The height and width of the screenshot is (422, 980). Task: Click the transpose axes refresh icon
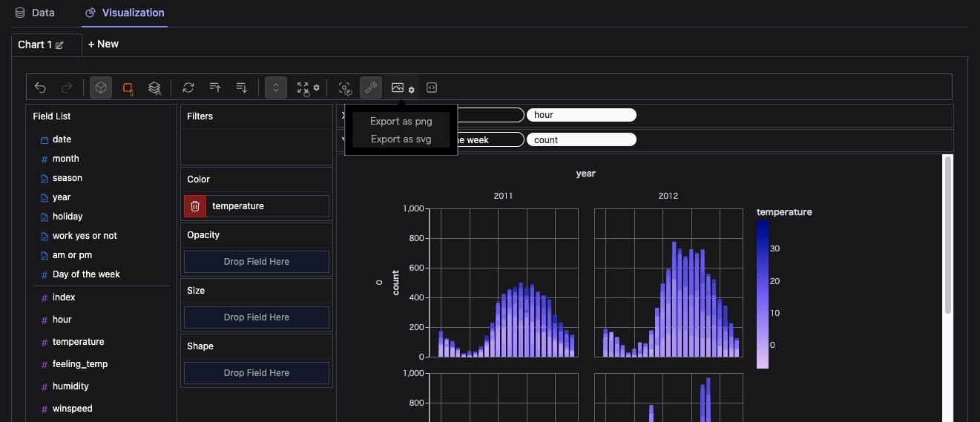point(188,88)
